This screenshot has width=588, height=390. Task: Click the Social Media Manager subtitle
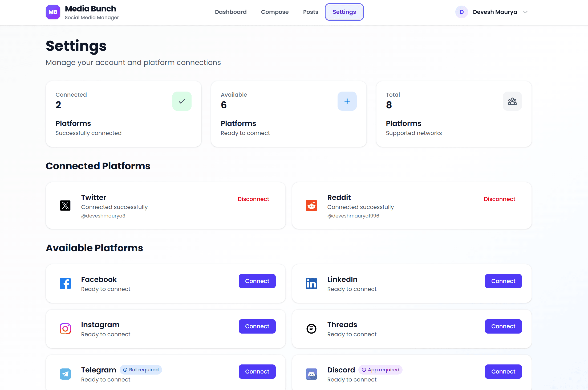coord(92,18)
